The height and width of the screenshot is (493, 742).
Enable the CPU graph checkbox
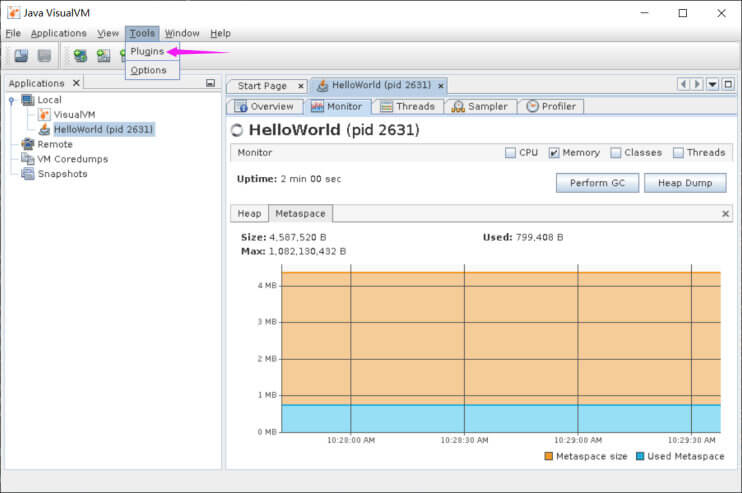[510, 153]
